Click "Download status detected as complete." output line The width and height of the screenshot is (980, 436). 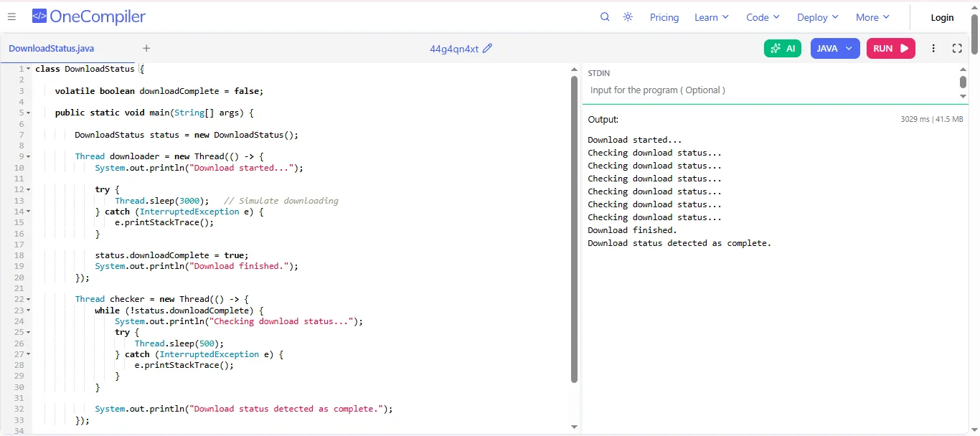click(x=679, y=243)
